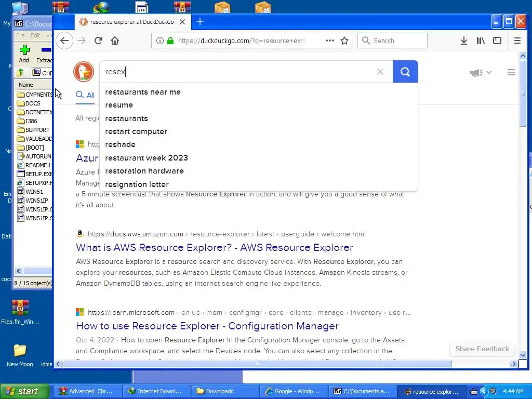Open the Firefox hamburger menu
The image size is (532, 399).
[x=517, y=41]
